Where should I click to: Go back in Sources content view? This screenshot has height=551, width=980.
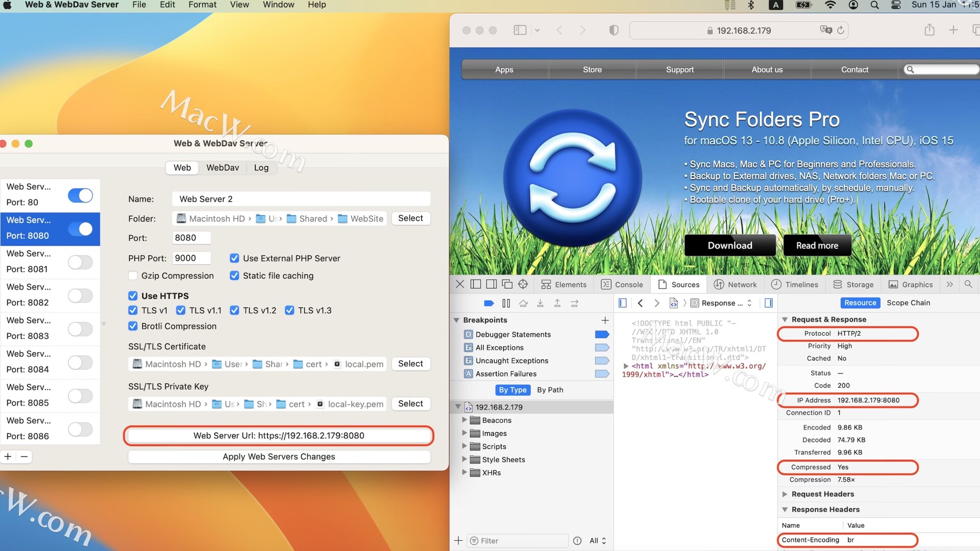pyautogui.click(x=640, y=303)
